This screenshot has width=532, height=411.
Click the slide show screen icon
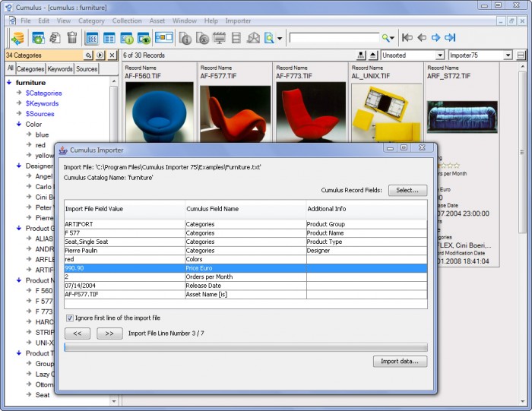click(x=219, y=38)
